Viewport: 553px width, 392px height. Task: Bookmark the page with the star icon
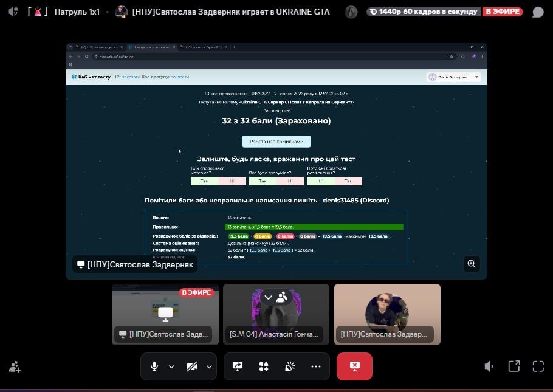point(452,57)
